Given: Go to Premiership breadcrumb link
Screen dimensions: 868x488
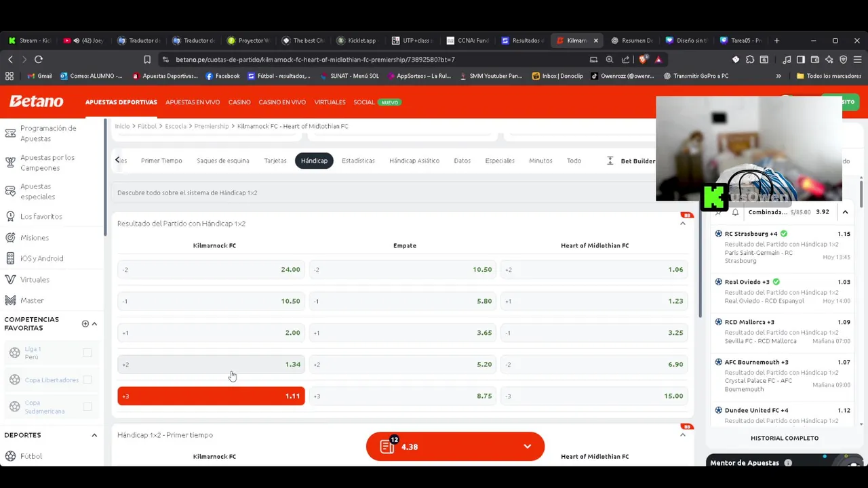Looking at the screenshot, I should pyautogui.click(x=212, y=126).
